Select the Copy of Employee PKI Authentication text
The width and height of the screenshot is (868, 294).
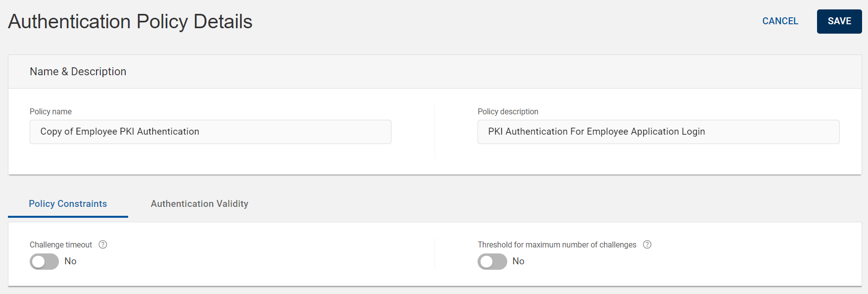[x=120, y=132]
